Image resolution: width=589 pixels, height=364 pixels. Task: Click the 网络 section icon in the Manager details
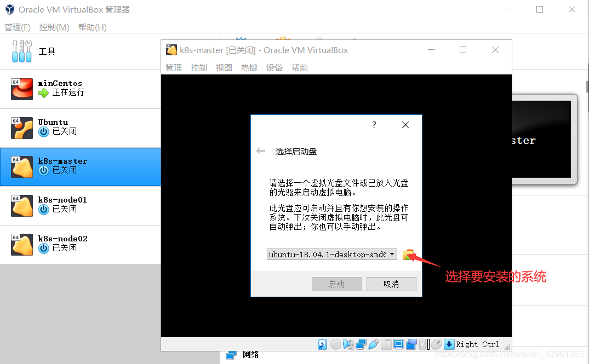[231, 355]
